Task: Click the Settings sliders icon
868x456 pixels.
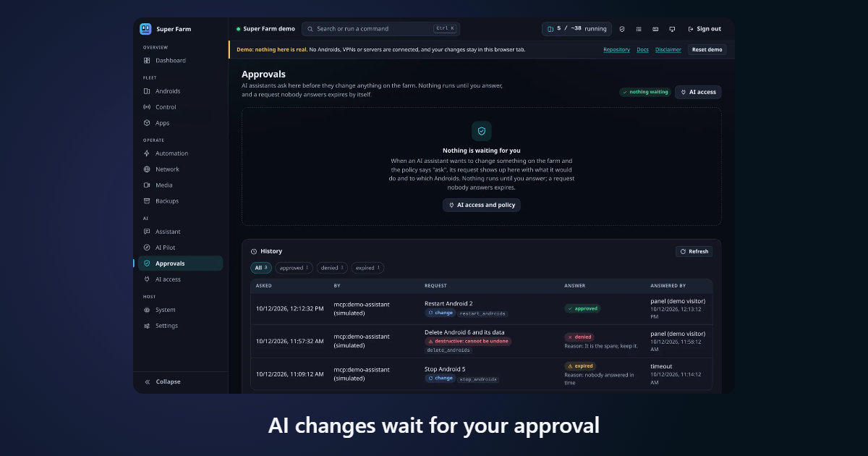Action: click(147, 326)
